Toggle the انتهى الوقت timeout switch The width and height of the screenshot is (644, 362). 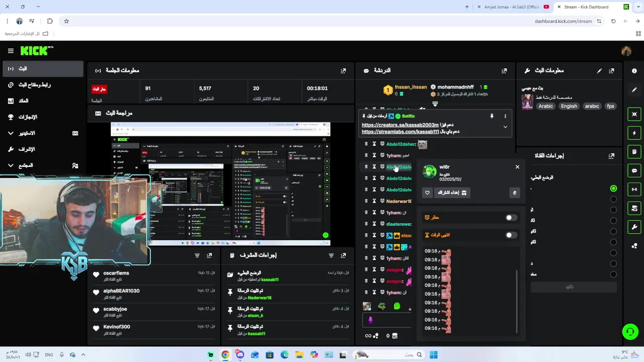511,235
